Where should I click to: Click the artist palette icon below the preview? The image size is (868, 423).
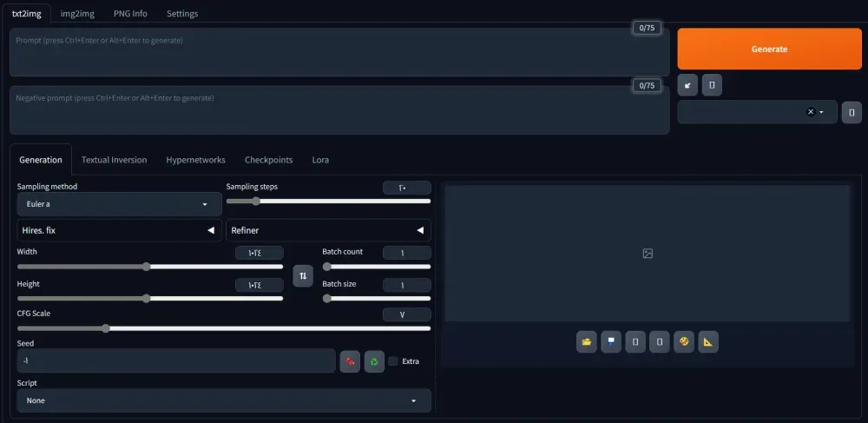[x=684, y=341]
